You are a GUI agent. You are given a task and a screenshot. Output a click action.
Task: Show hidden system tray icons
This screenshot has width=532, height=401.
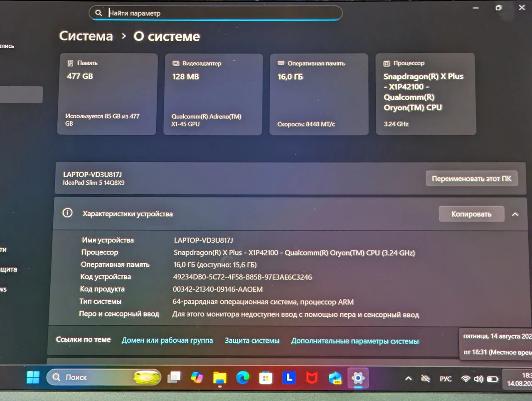point(409,379)
